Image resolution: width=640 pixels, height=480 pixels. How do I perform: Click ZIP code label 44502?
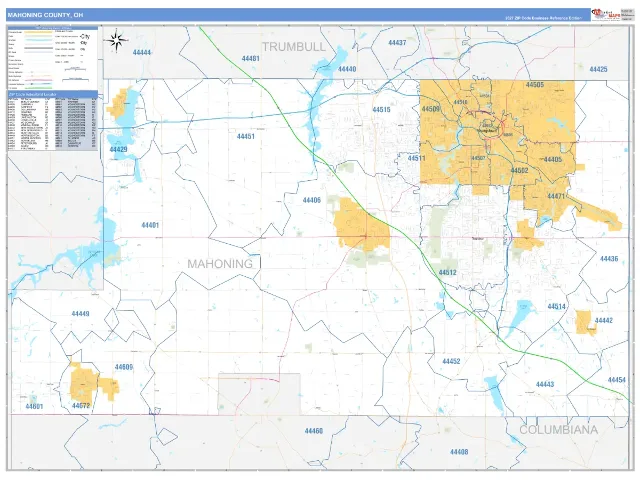coord(519,171)
